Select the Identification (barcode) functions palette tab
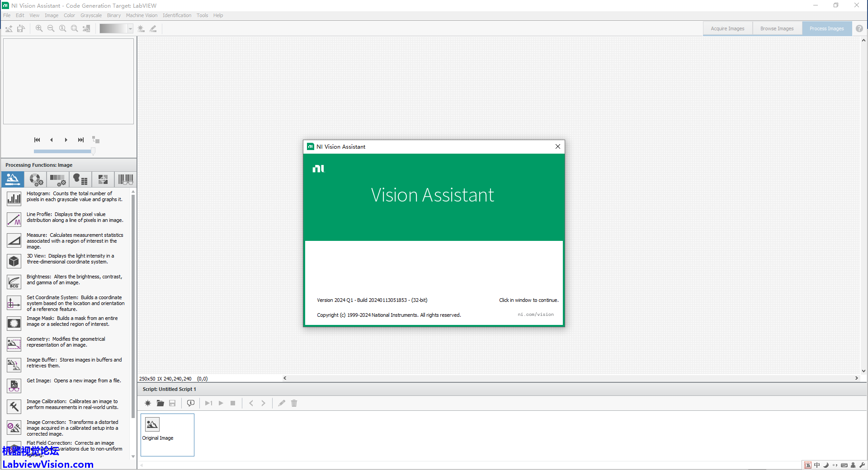The height and width of the screenshot is (470, 868). click(125, 179)
